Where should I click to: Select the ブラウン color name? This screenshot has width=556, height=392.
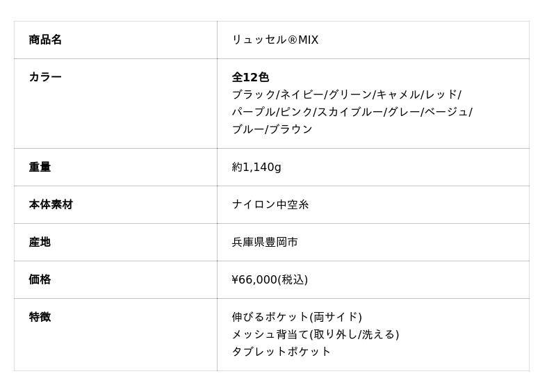(291, 129)
